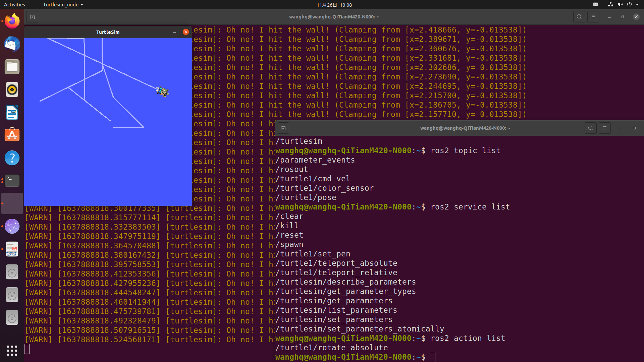Open Files manager in dock
The image size is (644, 362).
point(12,67)
